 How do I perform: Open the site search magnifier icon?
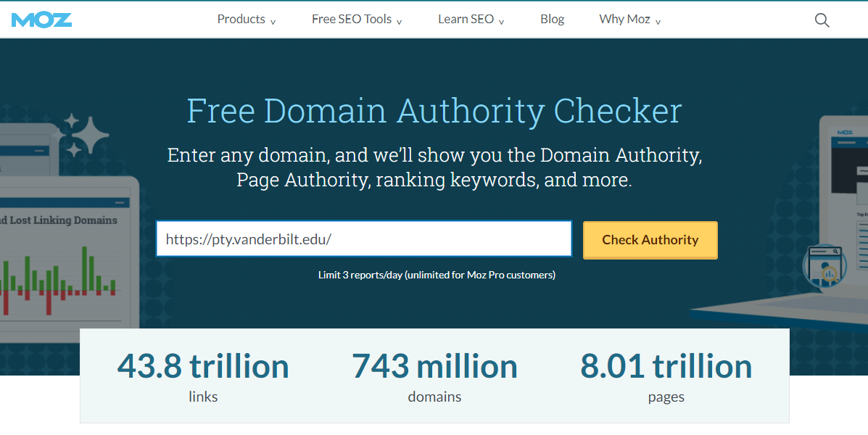click(x=822, y=20)
